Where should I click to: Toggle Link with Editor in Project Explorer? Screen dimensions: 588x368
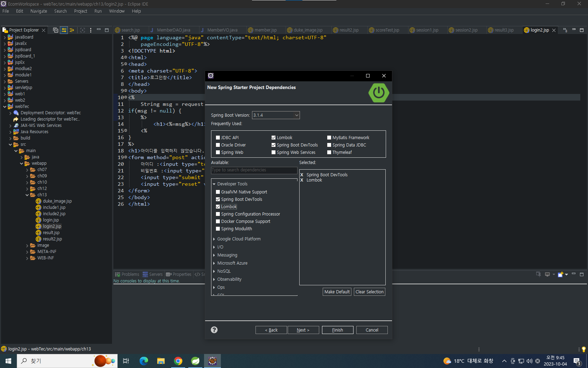[64, 30]
